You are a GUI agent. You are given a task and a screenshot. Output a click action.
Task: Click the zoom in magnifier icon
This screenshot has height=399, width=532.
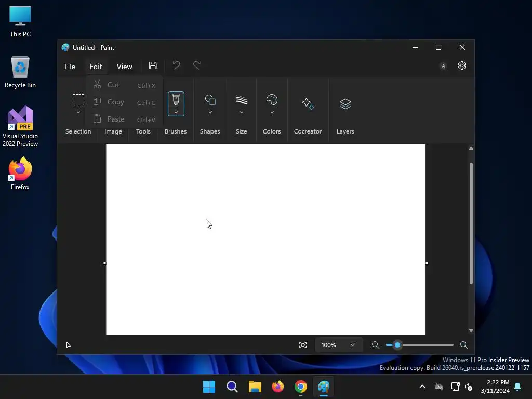click(x=464, y=345)
